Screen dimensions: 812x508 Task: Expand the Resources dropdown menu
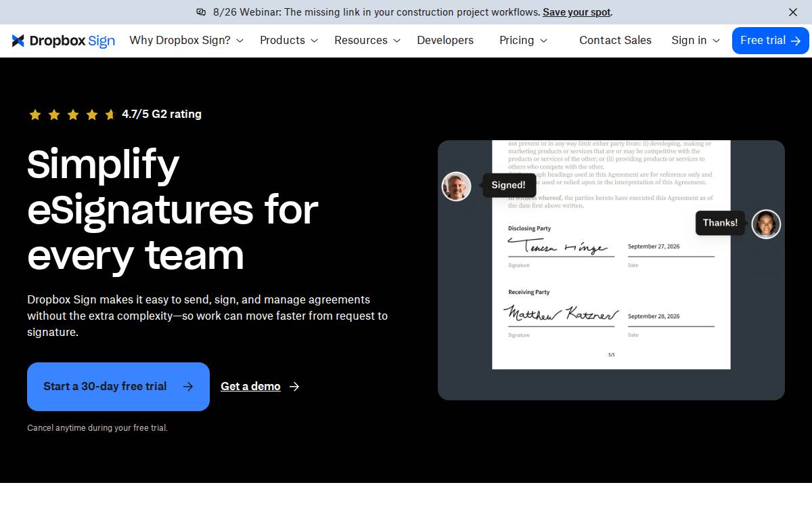(x=367, y=41)
